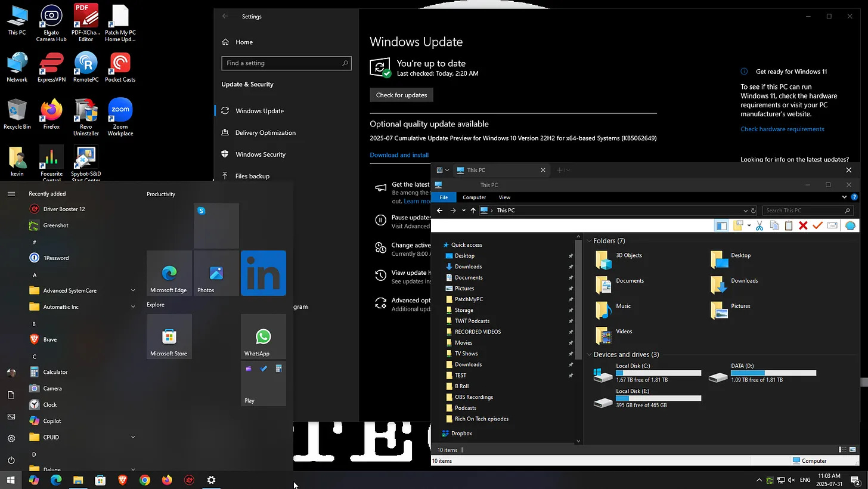Open the address bar history dropdown
868x489 pixels.
[745, 211]
